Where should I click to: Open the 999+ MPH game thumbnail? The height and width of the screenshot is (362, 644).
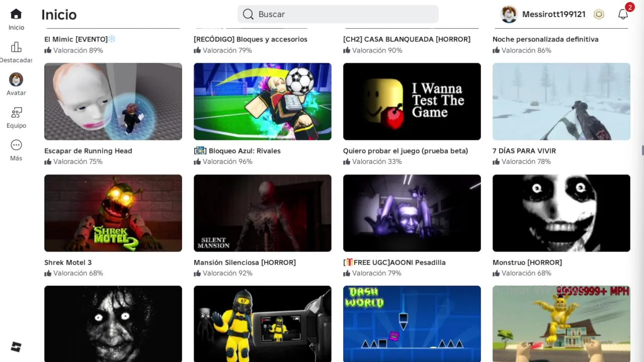click(561, 324)
